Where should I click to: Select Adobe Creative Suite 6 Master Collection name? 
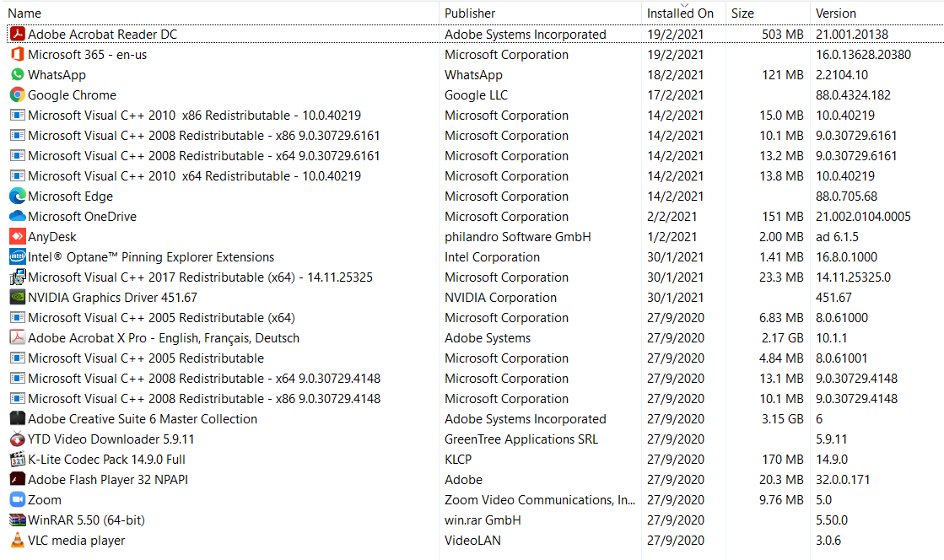[x=142, y=418]
